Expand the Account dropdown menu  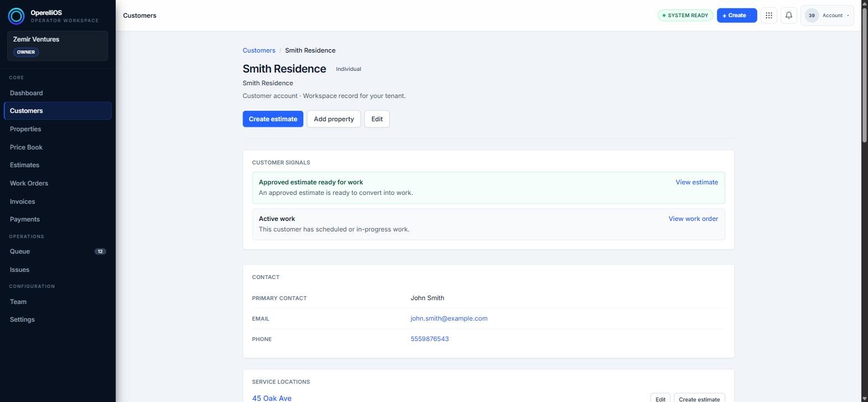[x=827, y=16]
